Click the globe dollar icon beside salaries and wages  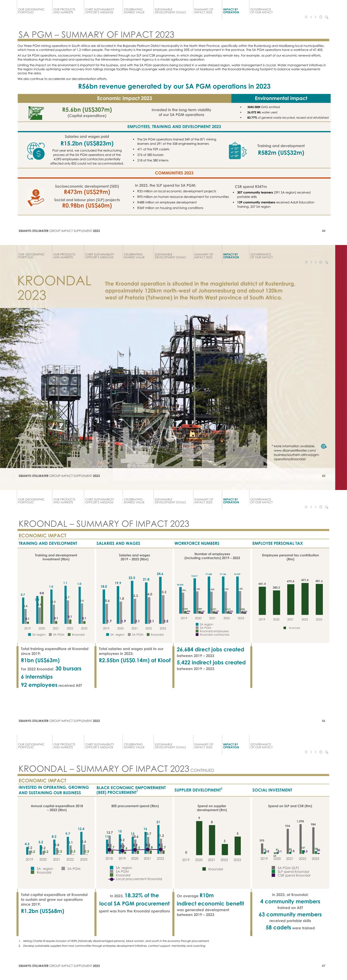[36, 151]
